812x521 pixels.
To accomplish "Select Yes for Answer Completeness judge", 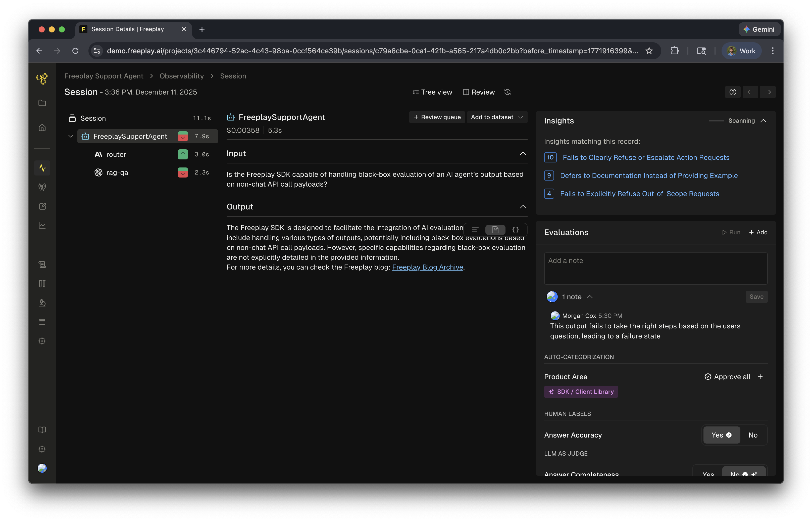I will (x=708, y=474).
